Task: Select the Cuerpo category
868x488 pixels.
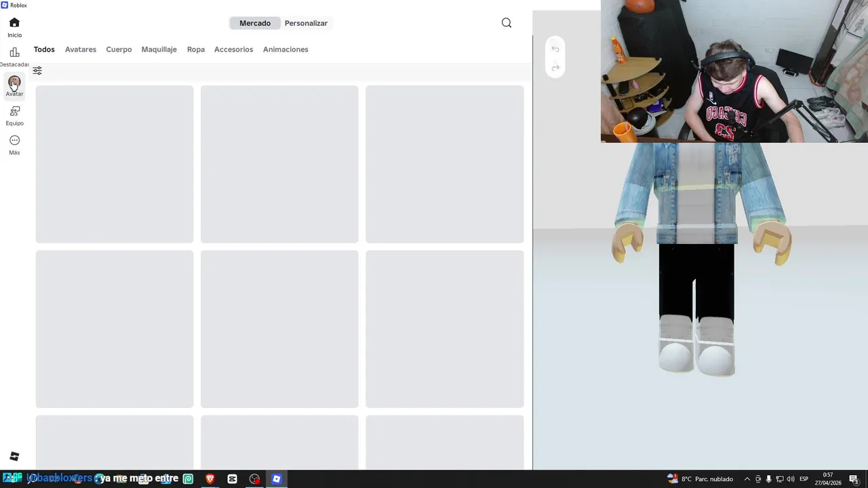Action: click(119, 49)
